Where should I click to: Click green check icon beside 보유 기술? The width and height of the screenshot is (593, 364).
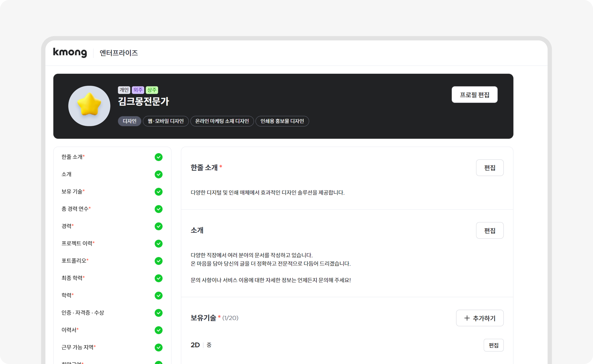[159, 192]
